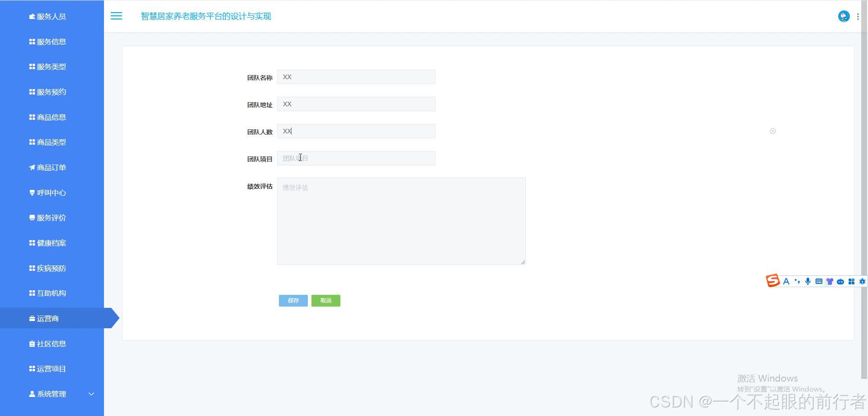
Task: Toggle Sogou English/Chinese mode A icon
Action: (x=786, y=281)
